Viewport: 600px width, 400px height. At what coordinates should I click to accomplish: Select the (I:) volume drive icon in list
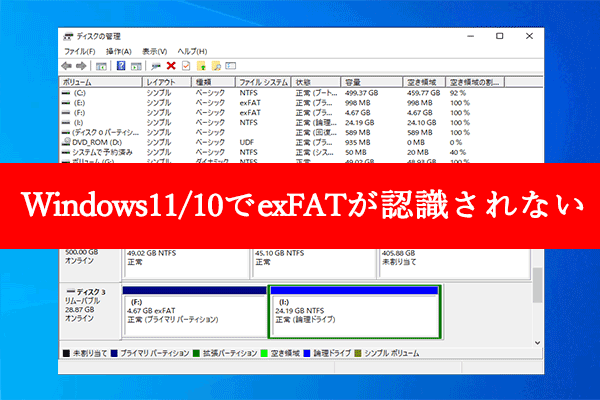pyautogui.click(x=66, y=122)
